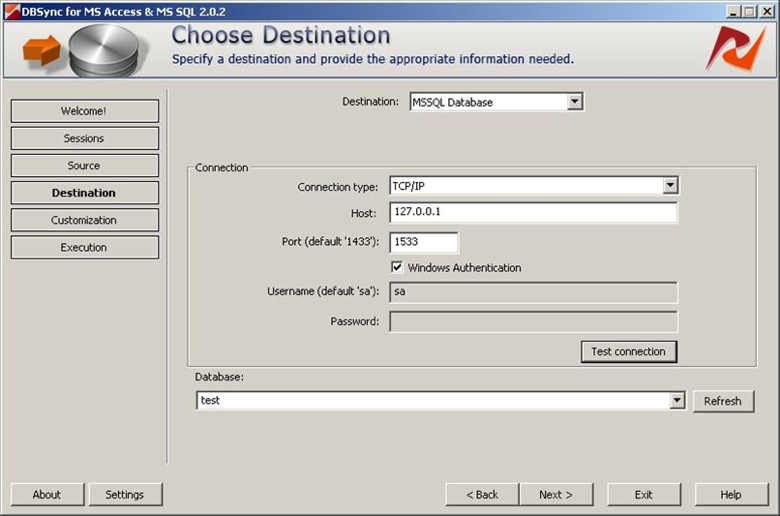
Task: Click the Test connection button
Action: (629, 352)
